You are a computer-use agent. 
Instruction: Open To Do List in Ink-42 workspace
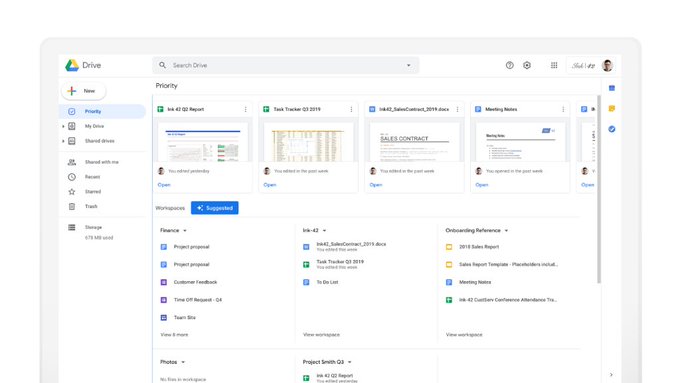pos(327,282)
